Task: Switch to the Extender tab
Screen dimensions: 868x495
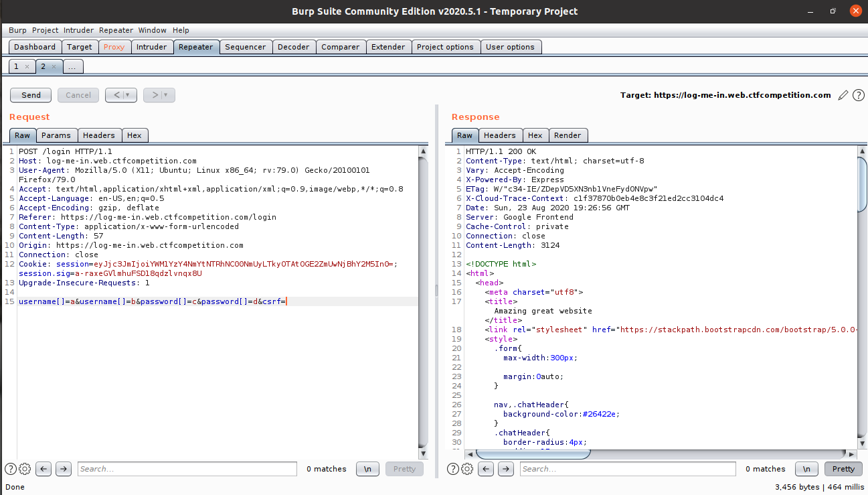Action: (388, 47)
